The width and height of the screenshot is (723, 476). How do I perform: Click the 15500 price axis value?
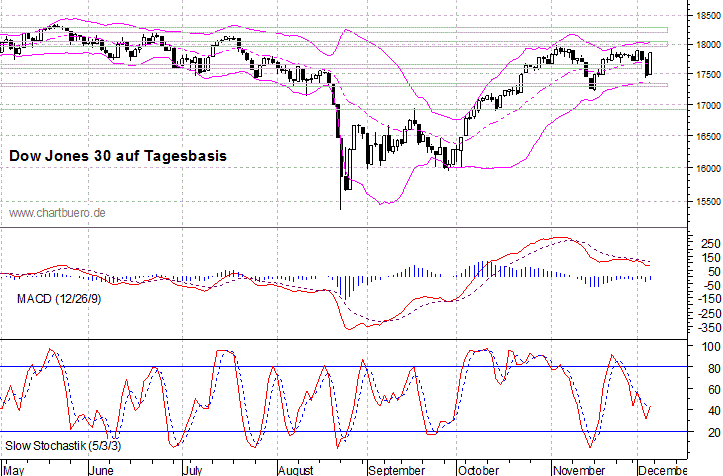708,202
